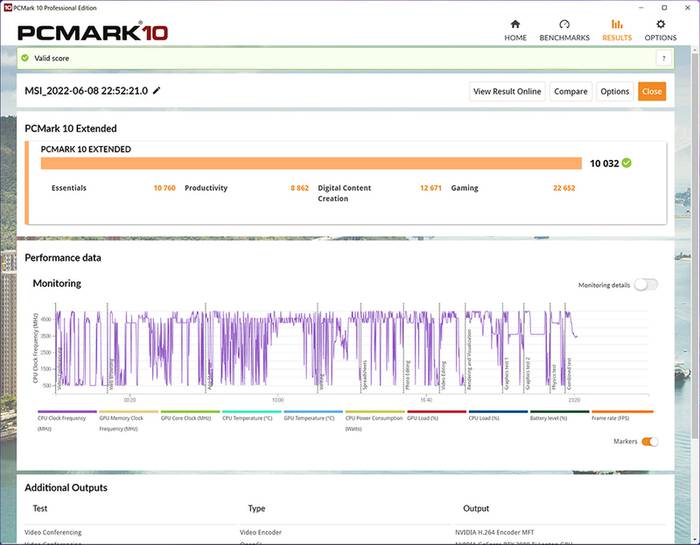Click the green valid score check icon
This screenshot has width=700, height=545.
25,58
